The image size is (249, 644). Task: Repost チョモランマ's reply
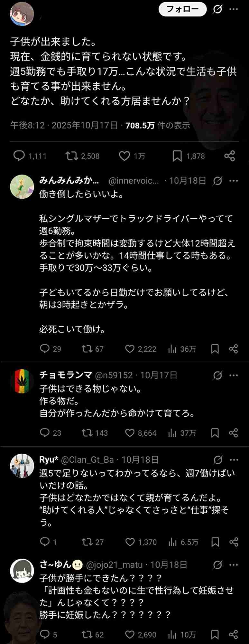pyautogui.click(x=87, y=433)
